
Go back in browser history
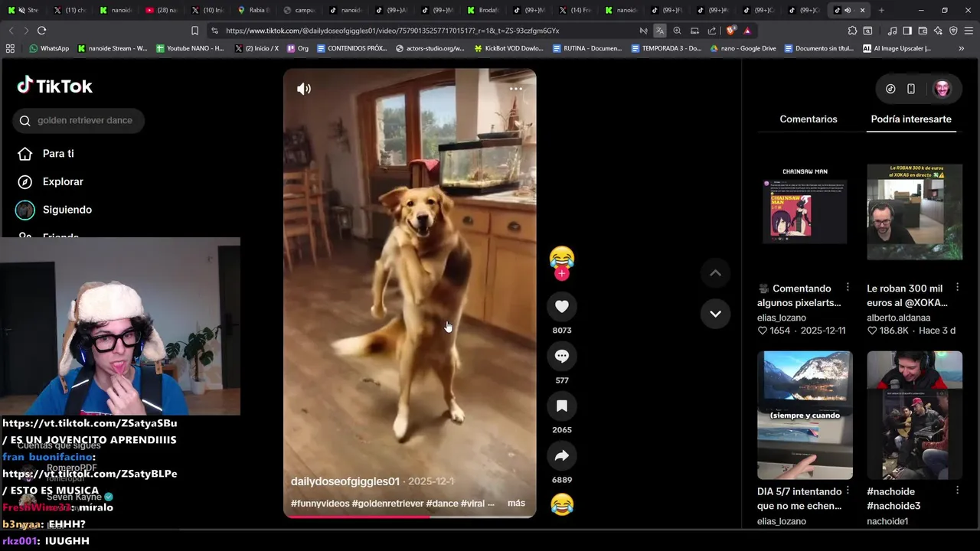11,31
